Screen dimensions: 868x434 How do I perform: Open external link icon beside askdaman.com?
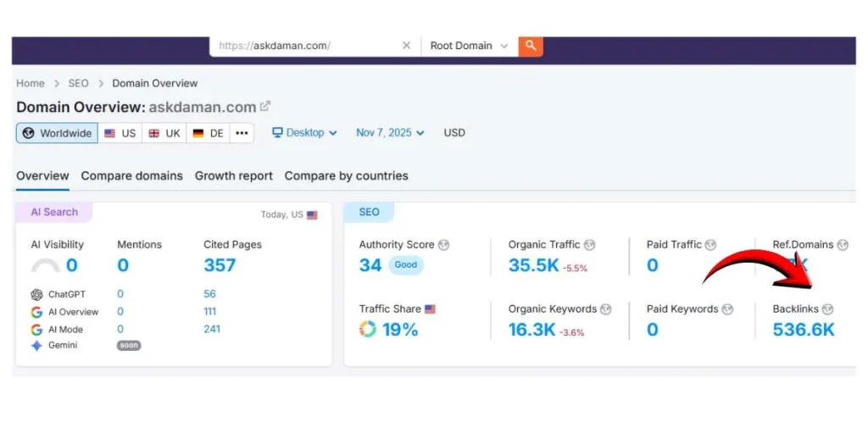coord(265,107)
